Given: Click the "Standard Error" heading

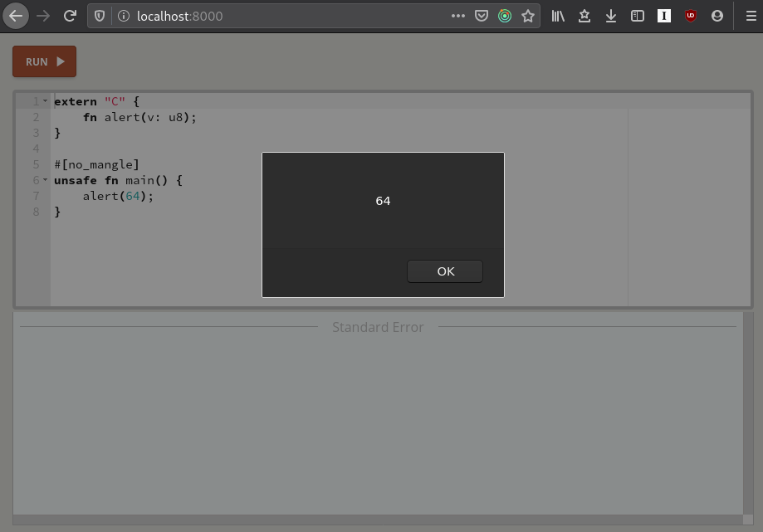Looking at the screenshot, I should click(x=378, y=327).
